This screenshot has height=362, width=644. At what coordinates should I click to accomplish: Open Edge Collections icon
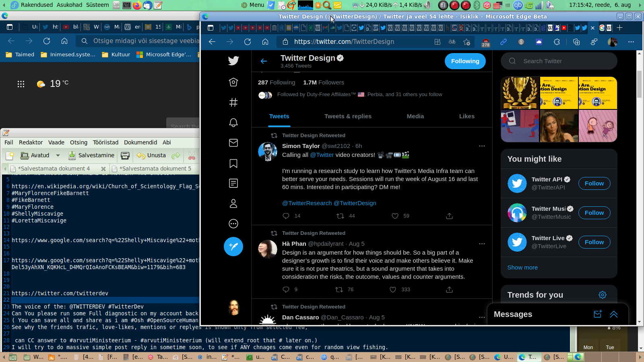click(x=576, y=42)
